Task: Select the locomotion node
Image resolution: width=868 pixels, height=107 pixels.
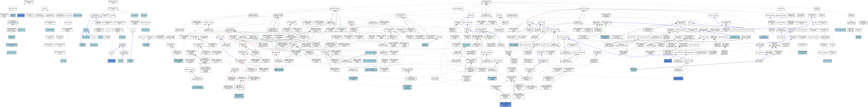Action: click(x=499, y=15)
